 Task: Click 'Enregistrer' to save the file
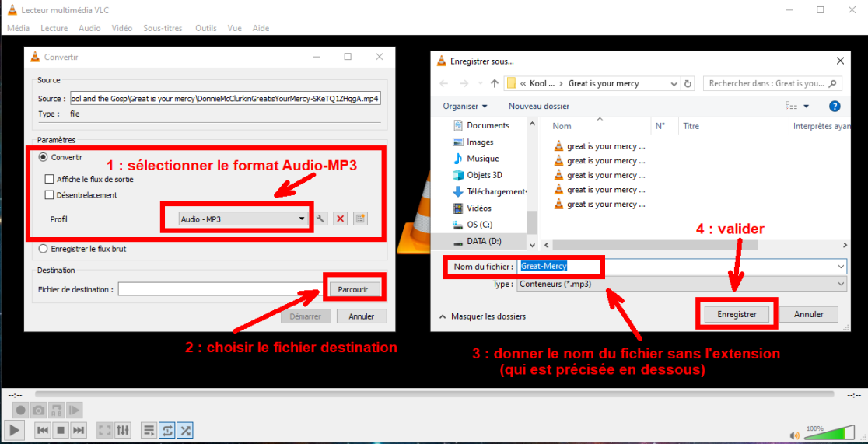(x=736, y=314)
